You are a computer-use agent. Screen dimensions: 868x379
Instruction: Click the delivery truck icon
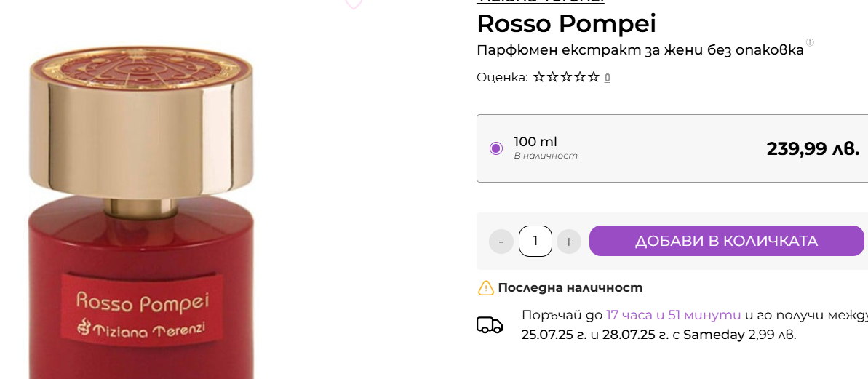[x=490, y=324]
